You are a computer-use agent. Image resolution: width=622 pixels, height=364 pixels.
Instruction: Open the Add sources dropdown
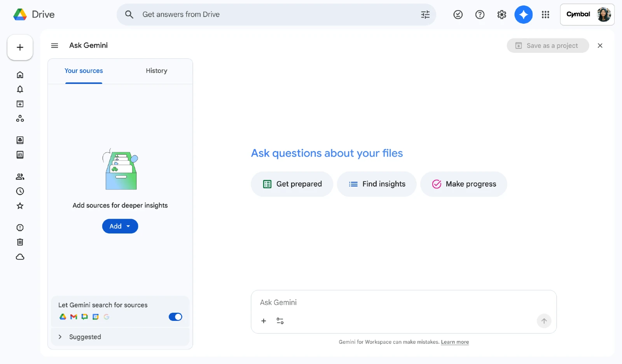[x=120, y=226]
